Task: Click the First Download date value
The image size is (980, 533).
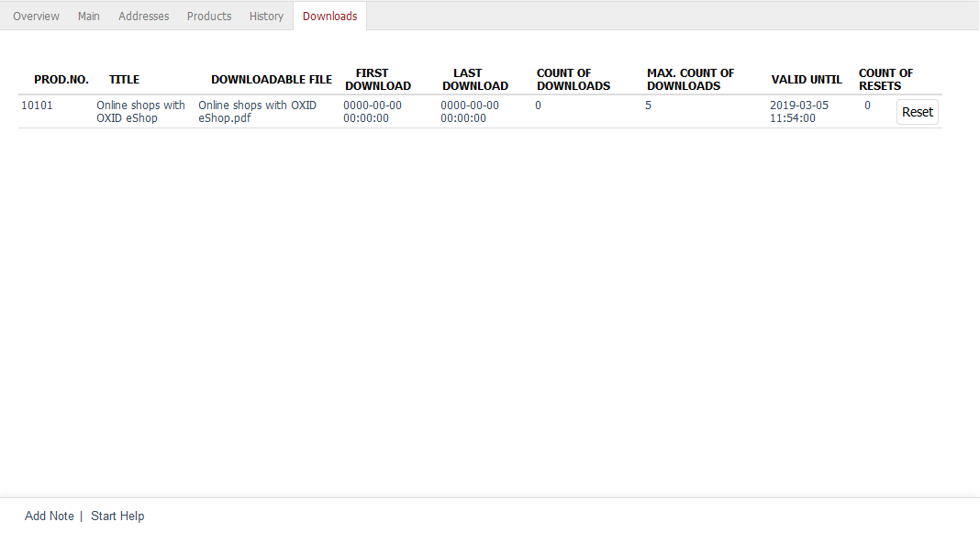Action: click(x=373, y=112)
